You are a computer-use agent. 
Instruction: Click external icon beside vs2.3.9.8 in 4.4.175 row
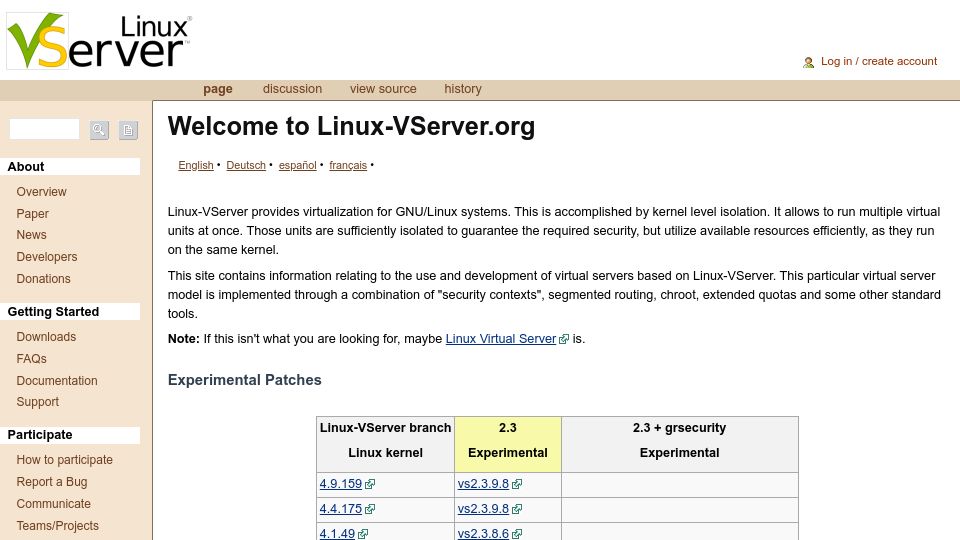[x=517, y=509]
